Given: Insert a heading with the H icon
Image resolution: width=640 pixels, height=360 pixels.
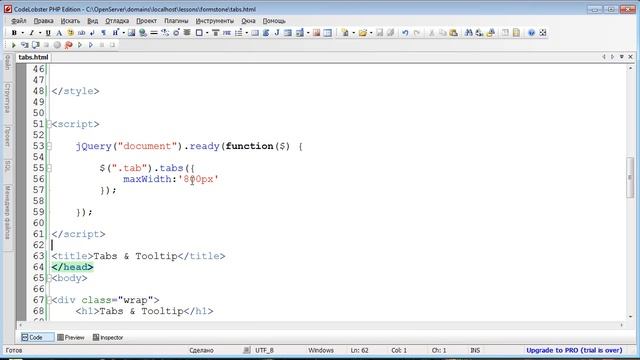Looking at the screenshot, I should [115, 33].
